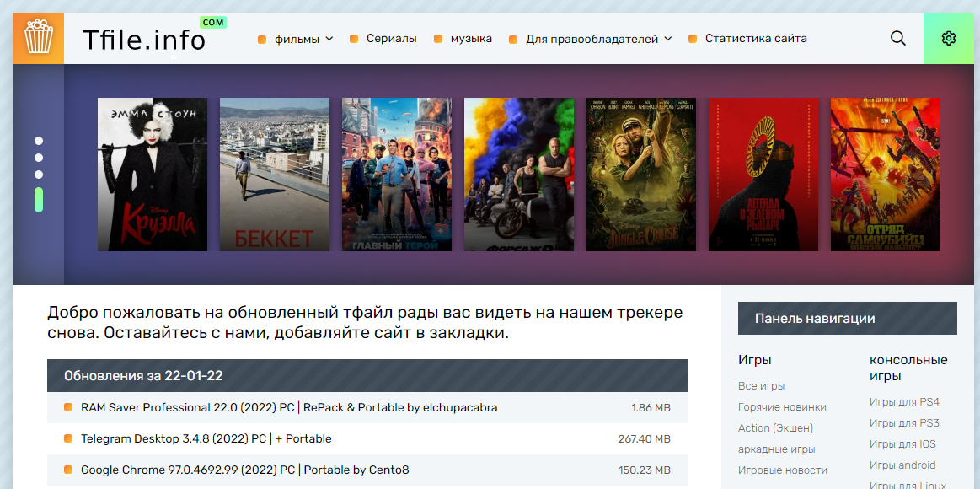The width and height of the screenshot is (980, 489).
Task: Open аркадные игры link
Action: 777,449
